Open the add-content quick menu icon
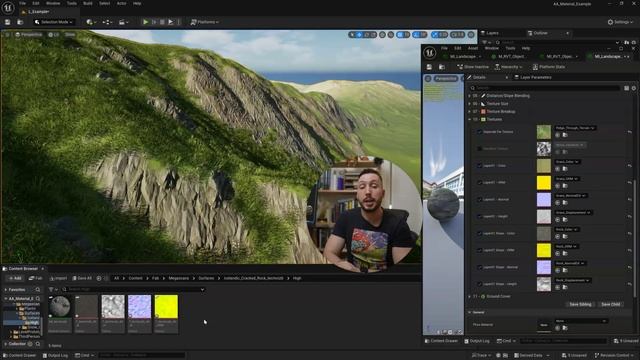Screen dimensions: 640x360 point(90,22)
